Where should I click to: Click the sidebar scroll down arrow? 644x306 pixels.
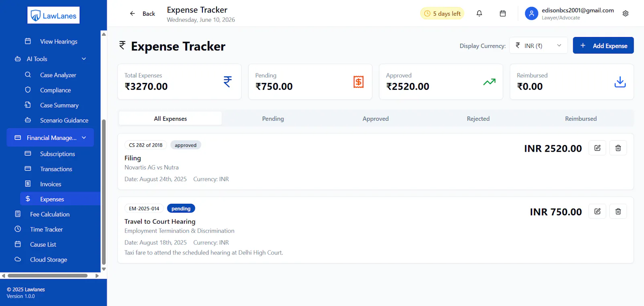104,269
